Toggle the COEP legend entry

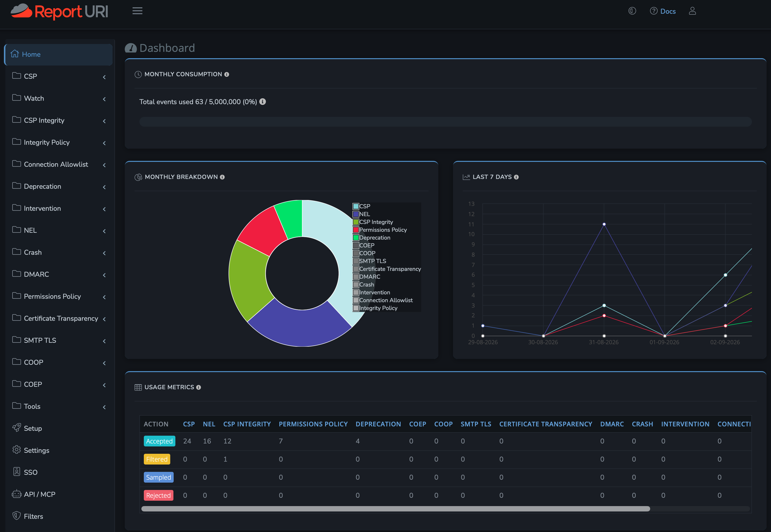(x=363, y=245)
